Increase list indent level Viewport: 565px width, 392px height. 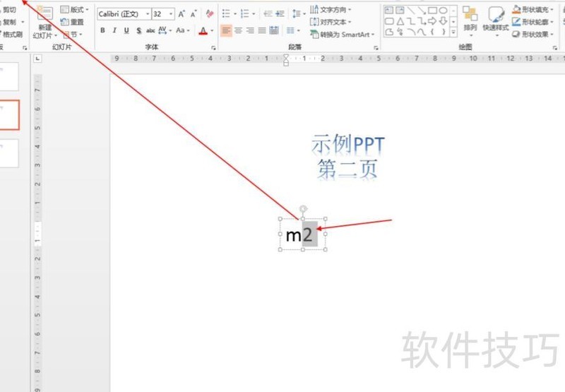[280, 14]
